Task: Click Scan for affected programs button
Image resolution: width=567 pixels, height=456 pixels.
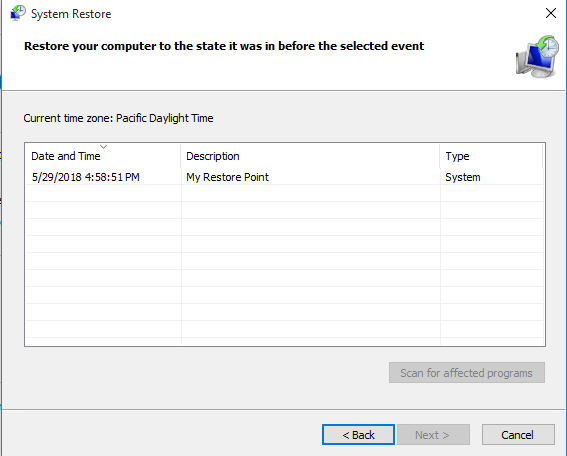Action: coord(467,372)
